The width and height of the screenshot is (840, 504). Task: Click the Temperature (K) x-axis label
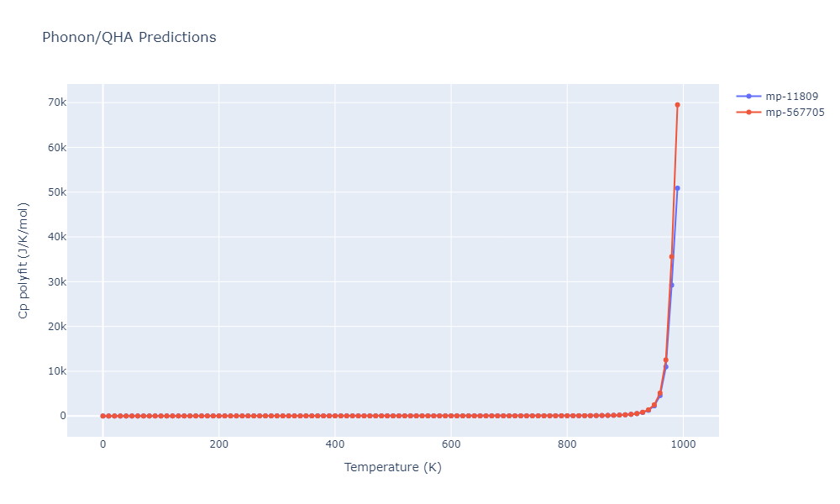coord(392,467)
